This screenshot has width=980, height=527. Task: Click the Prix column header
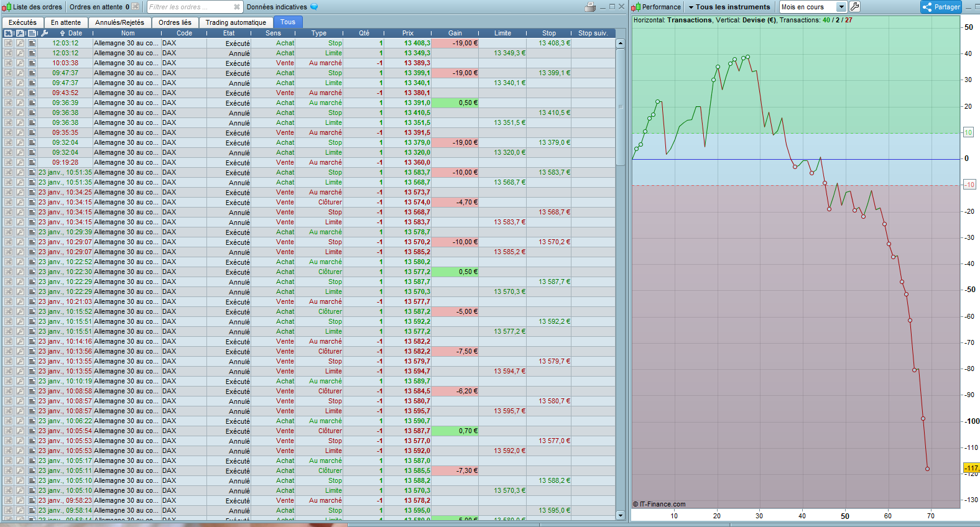point(408,33)
